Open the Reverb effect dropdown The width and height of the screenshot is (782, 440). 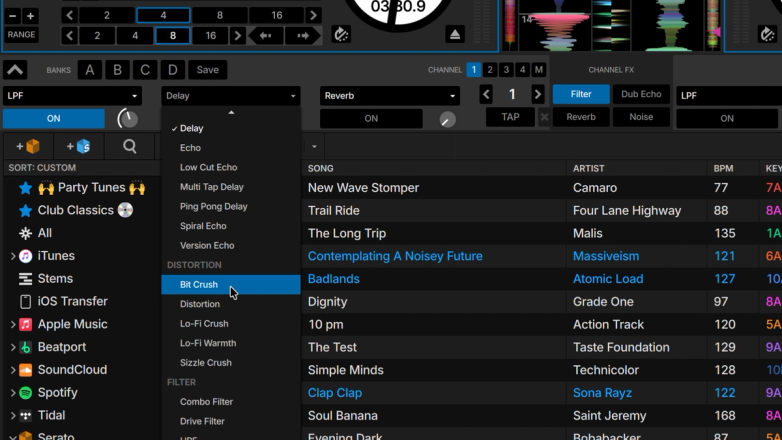click(x=389, y=96)
